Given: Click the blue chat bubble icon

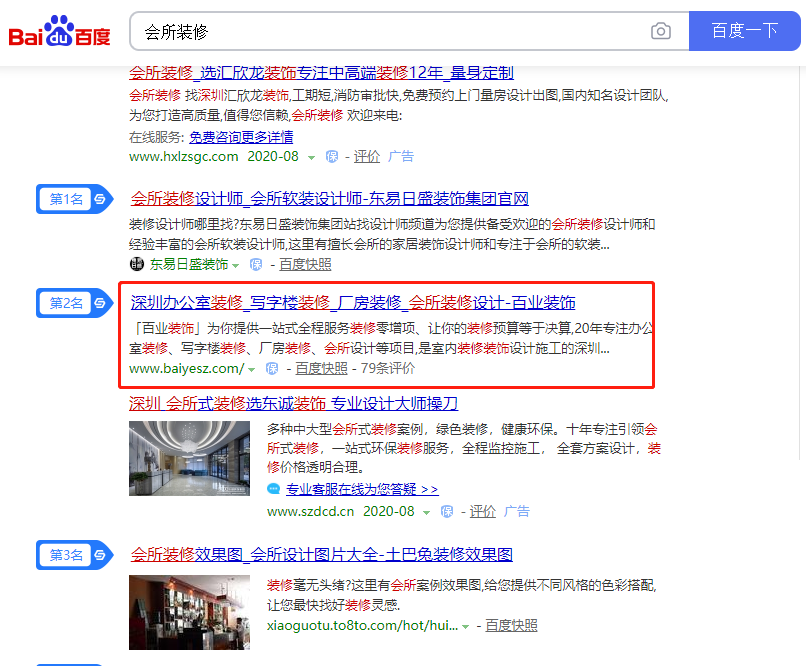Looking at the screenshot, I should [273, 489].
